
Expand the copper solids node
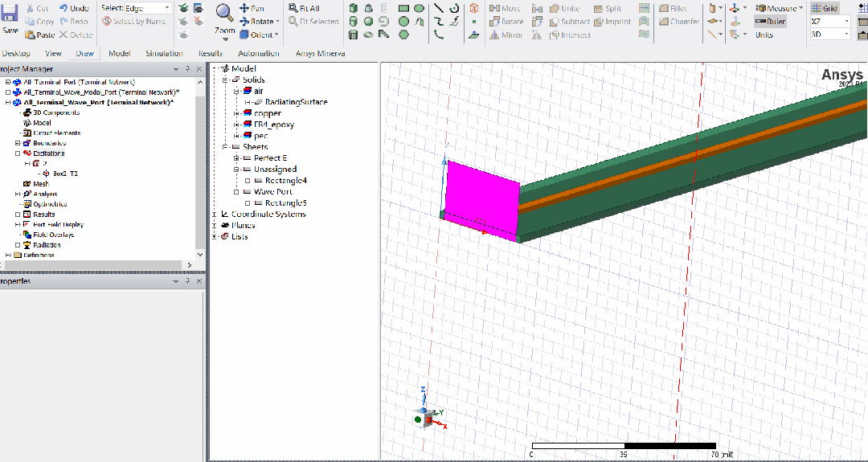pos(236,113)
